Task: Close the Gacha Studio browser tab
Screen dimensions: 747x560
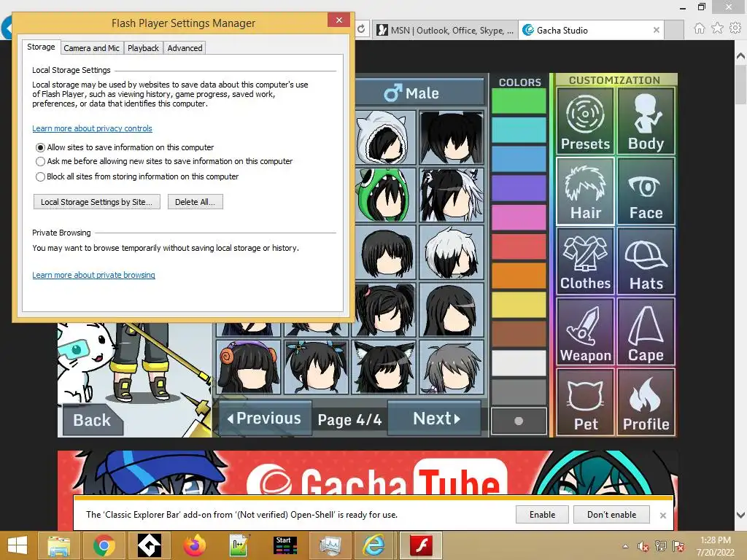Action: click(x=656, y=30)
